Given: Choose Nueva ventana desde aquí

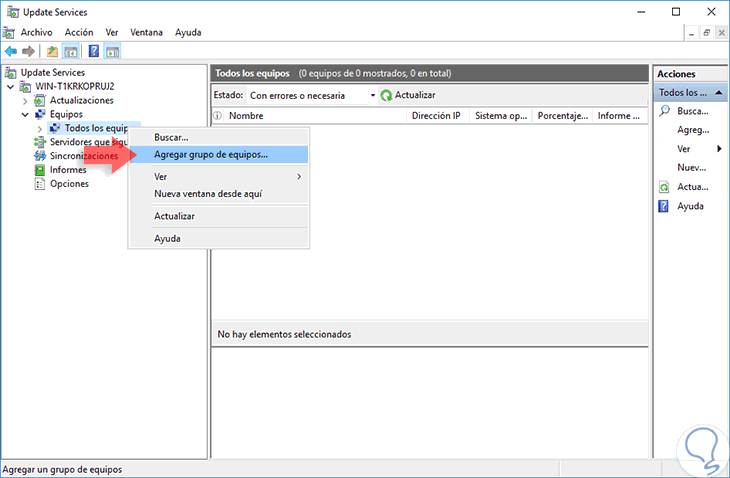Looking at the screenshot, I should point(218,194).
